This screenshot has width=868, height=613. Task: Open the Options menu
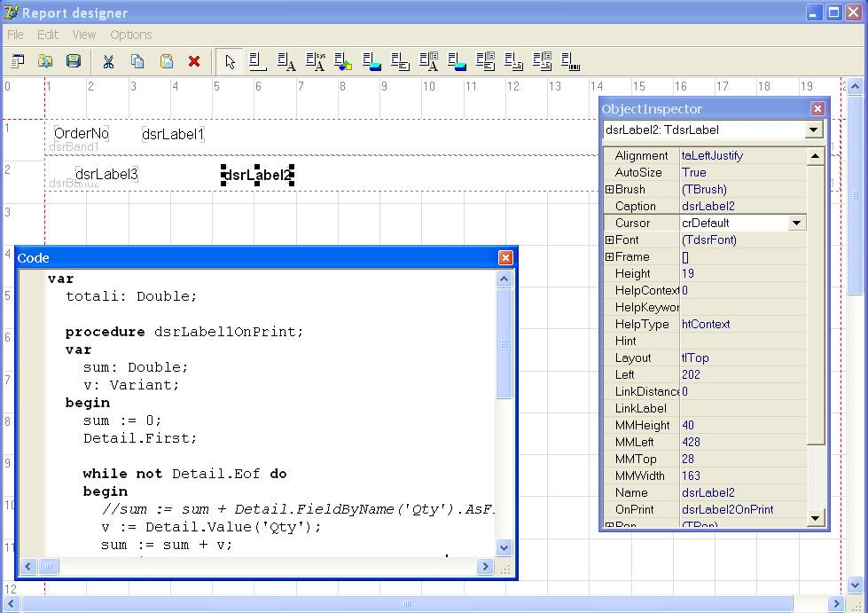click(x=130, y=35)
